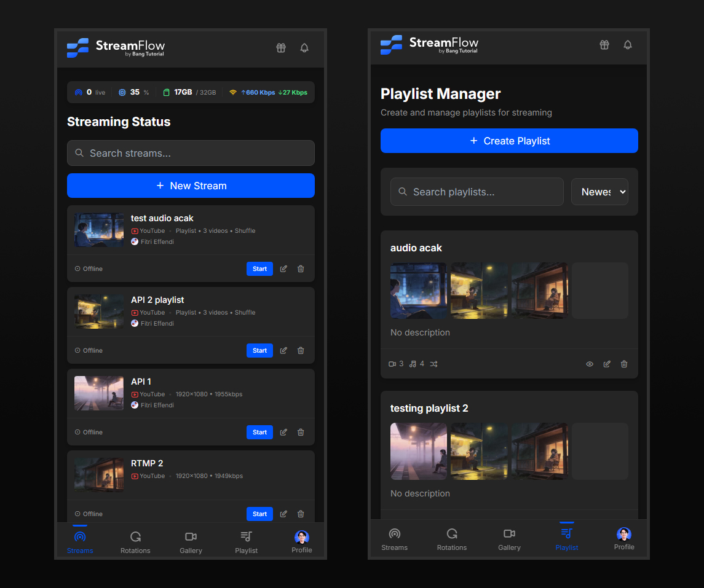The height and width of the screenshot is (588, 704).
Task: Open Gallery tab in Playlist Manager nav
Action: tap(509, 539)
